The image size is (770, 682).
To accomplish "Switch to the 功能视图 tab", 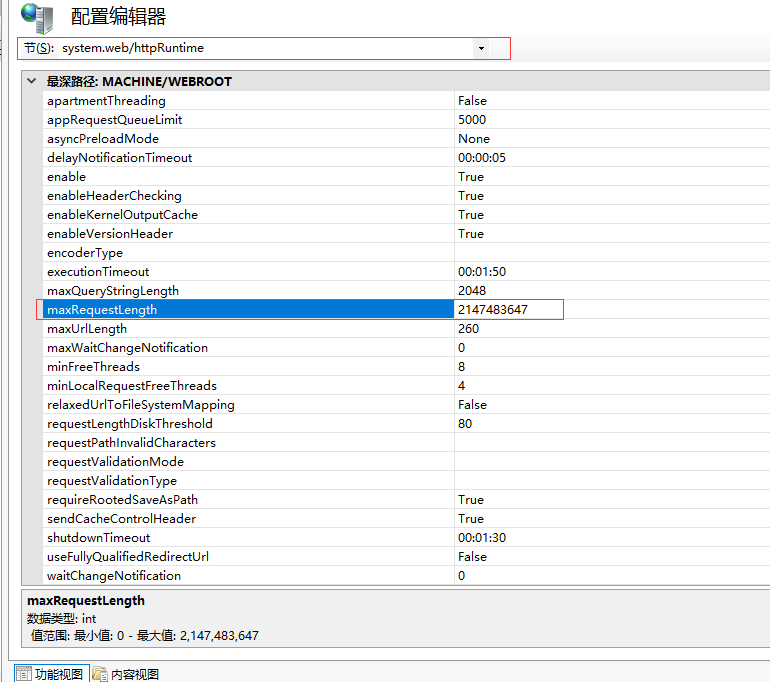I will coord(52,674).
